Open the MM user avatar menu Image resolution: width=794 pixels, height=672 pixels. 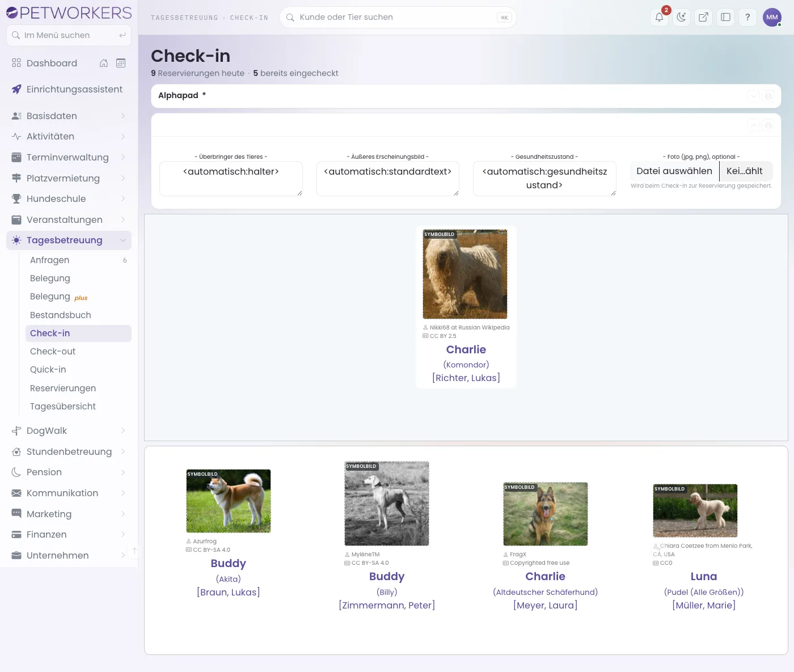(x=772, y=17)
